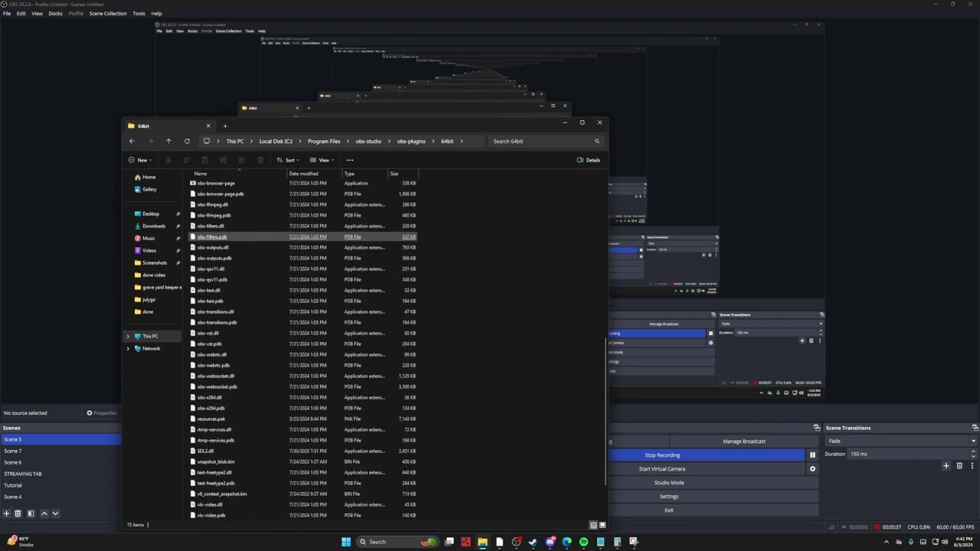Pop out the Controls dock
980x551 pixels.
[816, 428]
